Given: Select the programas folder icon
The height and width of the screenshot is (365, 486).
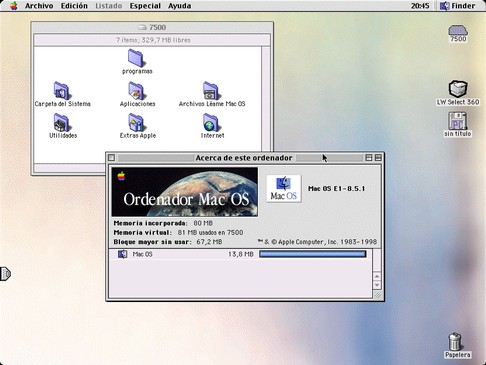Looking at the screenshot, I should (x=136, y=58).
